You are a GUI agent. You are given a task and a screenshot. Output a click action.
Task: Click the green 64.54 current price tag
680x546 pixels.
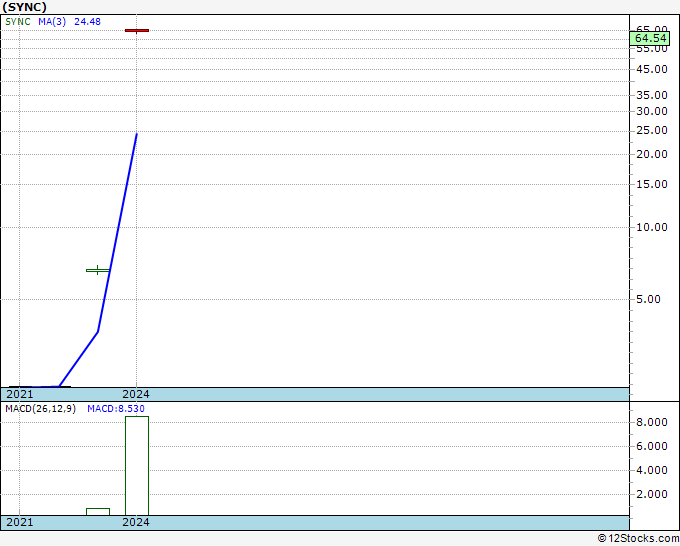point(651,39)
